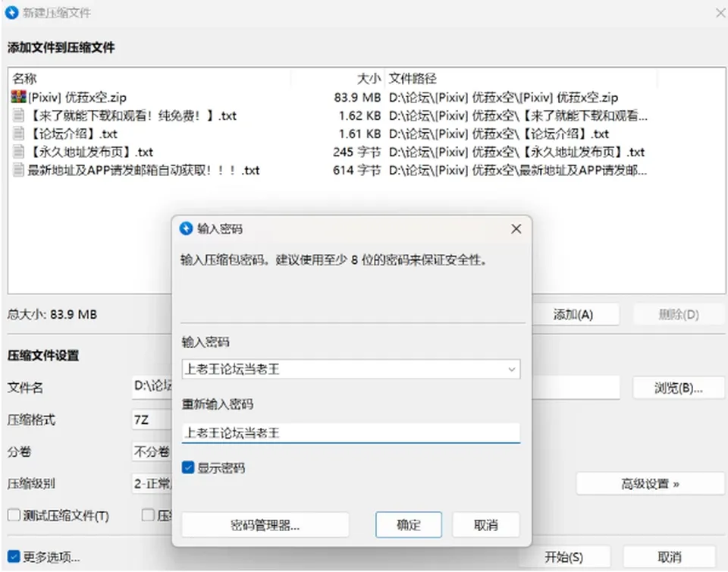Uncheck the 显示密码 checkbox
Image resolution: width=728 pixels, height=572 pixels.
tap(188, 467)
